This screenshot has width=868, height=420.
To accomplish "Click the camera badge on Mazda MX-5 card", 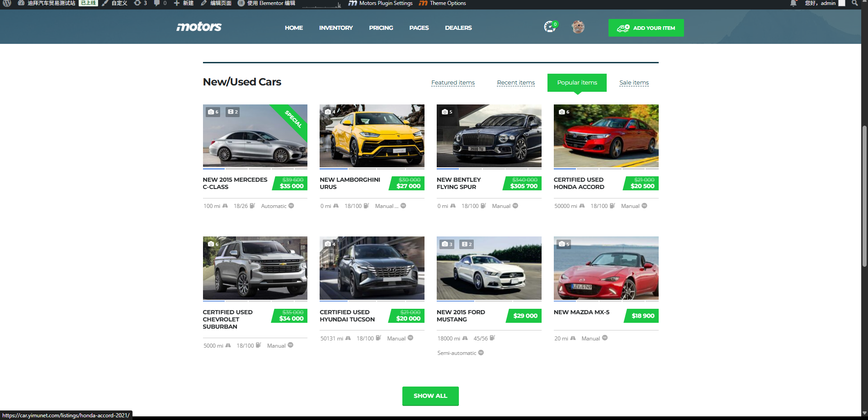I will pyautogui.click(x=564, y=244).
